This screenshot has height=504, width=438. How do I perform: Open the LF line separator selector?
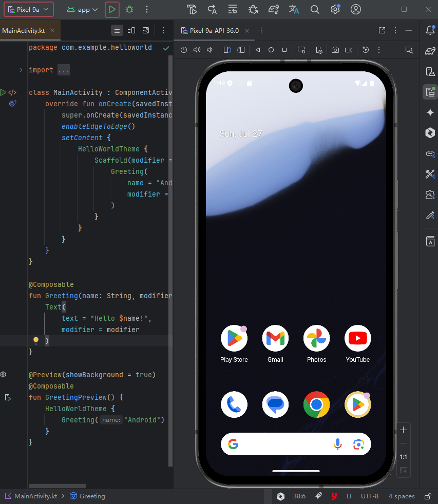coord(350,496)
